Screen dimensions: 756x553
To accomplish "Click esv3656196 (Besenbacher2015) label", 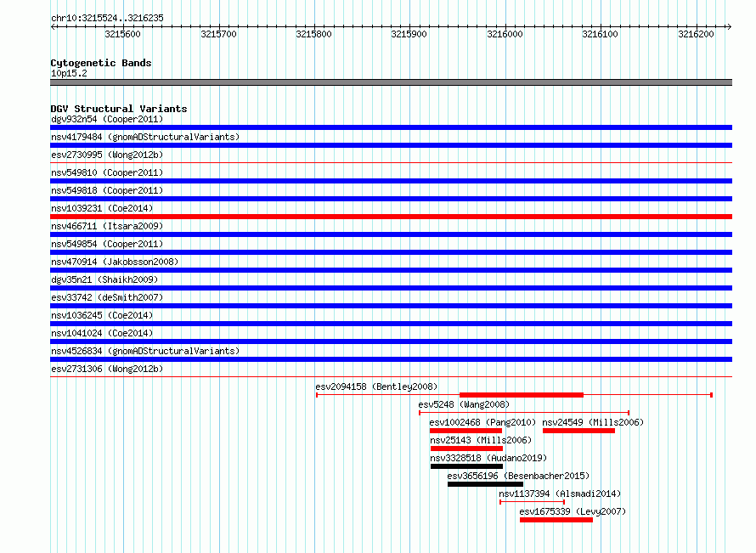I will [x=518, y=476].
